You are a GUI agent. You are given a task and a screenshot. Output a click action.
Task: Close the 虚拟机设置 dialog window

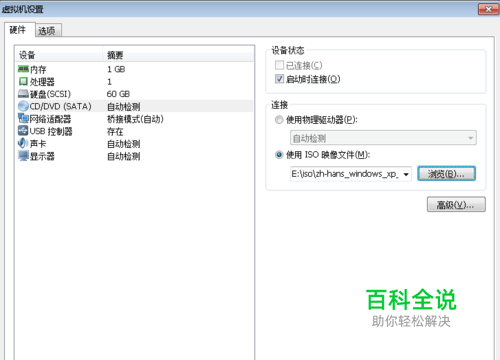coord(488,9)
